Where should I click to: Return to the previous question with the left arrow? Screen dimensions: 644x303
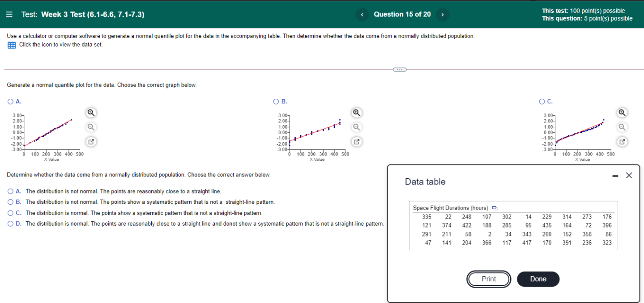[362, 14]
